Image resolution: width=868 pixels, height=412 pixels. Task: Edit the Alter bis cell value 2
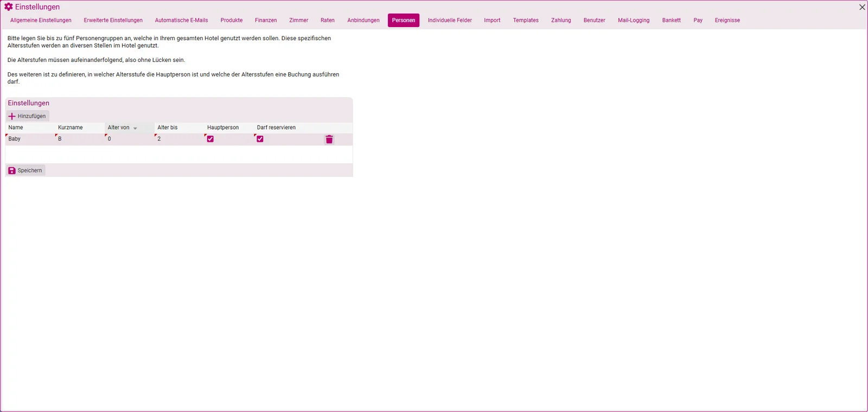pos(180,139)
